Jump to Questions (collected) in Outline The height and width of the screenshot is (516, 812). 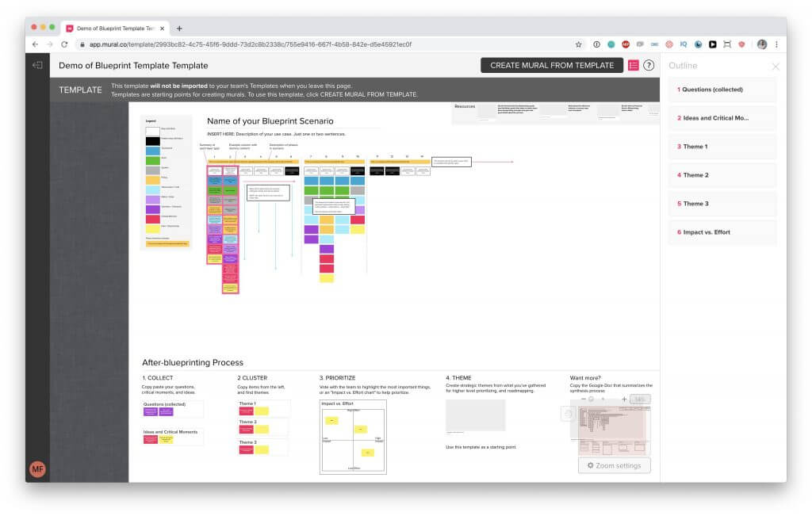pyautogui.click(x=722, y=90)
